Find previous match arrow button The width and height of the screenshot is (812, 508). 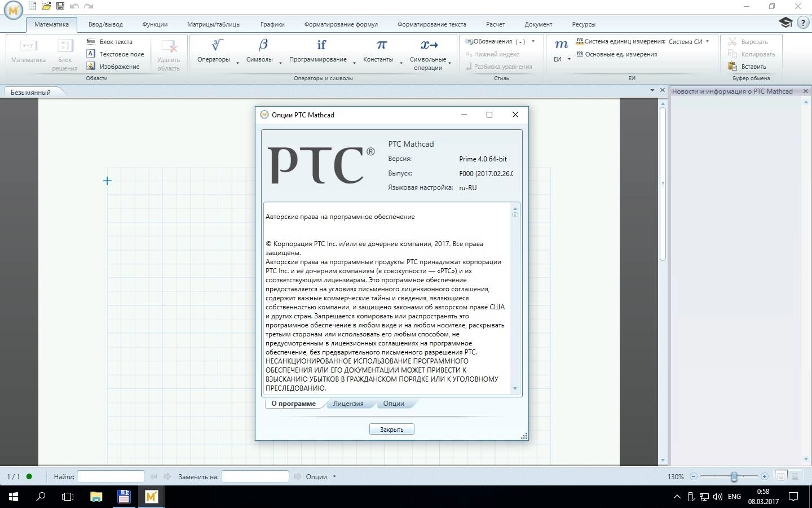click(x=153, y=476)
